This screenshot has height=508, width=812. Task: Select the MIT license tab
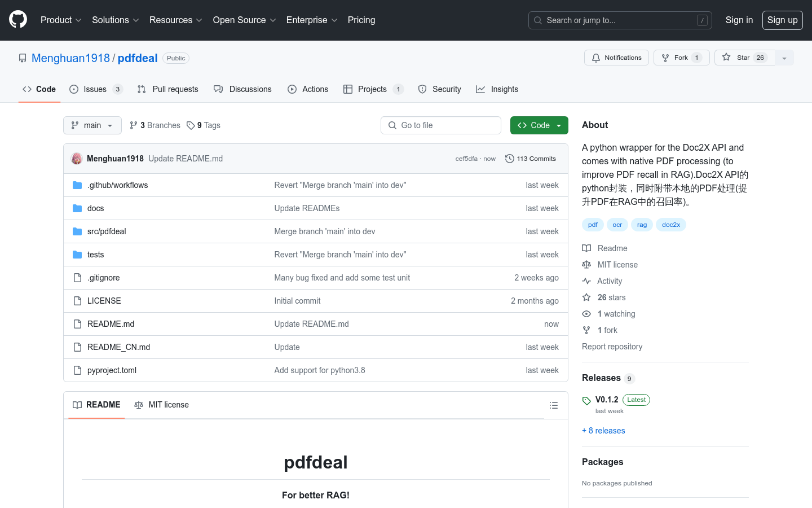pyautogui.click(x=162, y=405)
